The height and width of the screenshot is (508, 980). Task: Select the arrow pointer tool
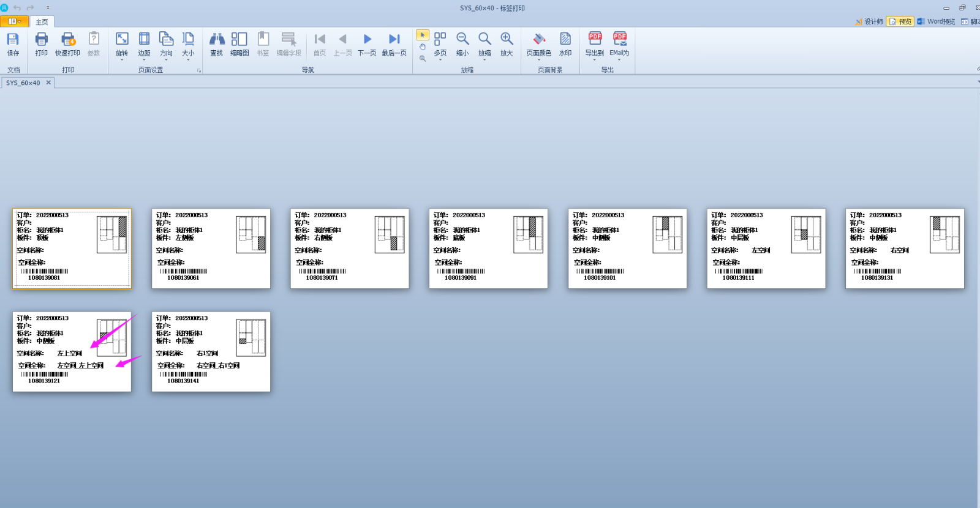423,35
